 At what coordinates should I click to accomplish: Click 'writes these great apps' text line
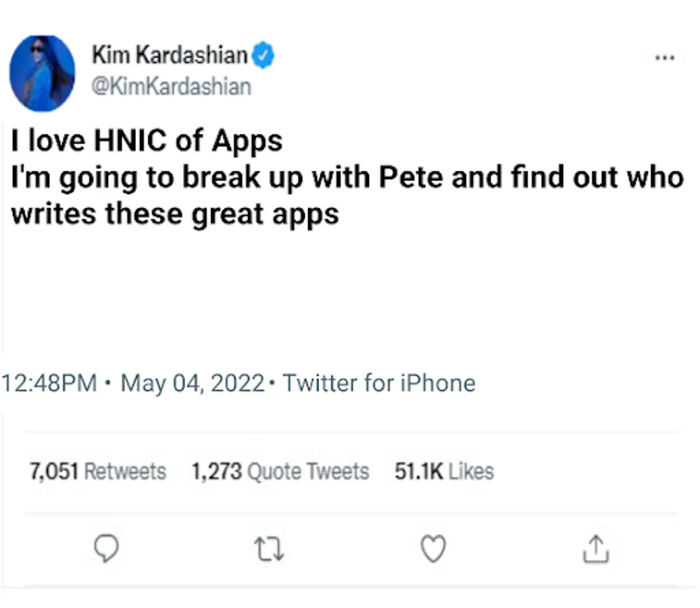(175, 214)
